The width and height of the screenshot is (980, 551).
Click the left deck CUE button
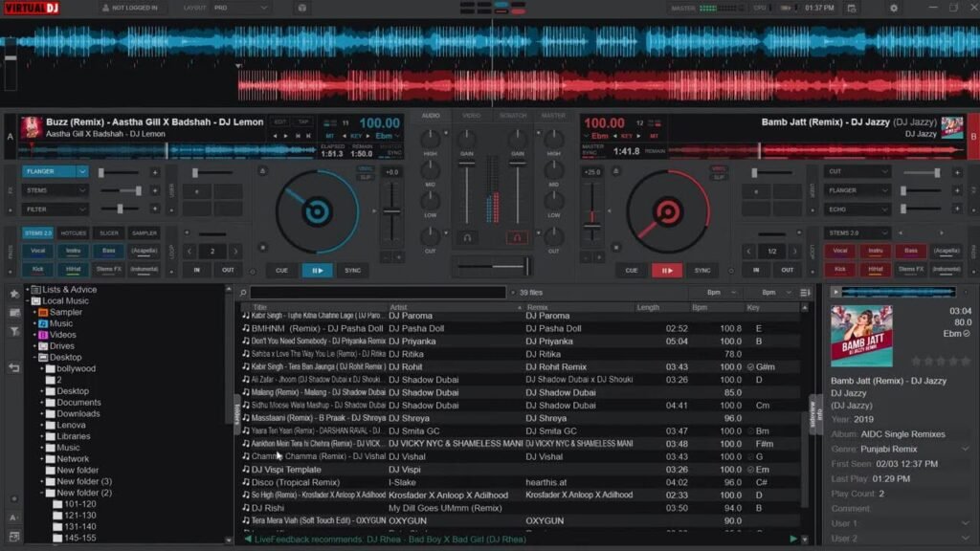tap(281, 271)
